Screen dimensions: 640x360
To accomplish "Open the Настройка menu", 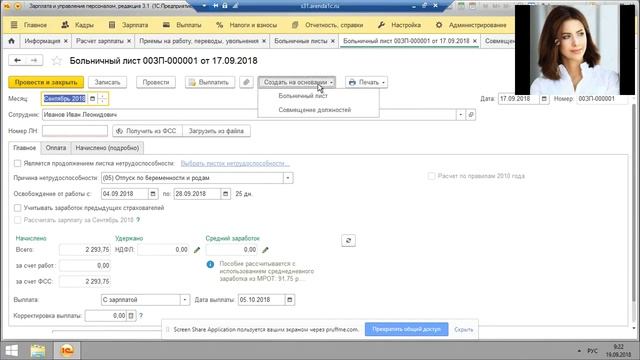I will click(x=399, y=25).
